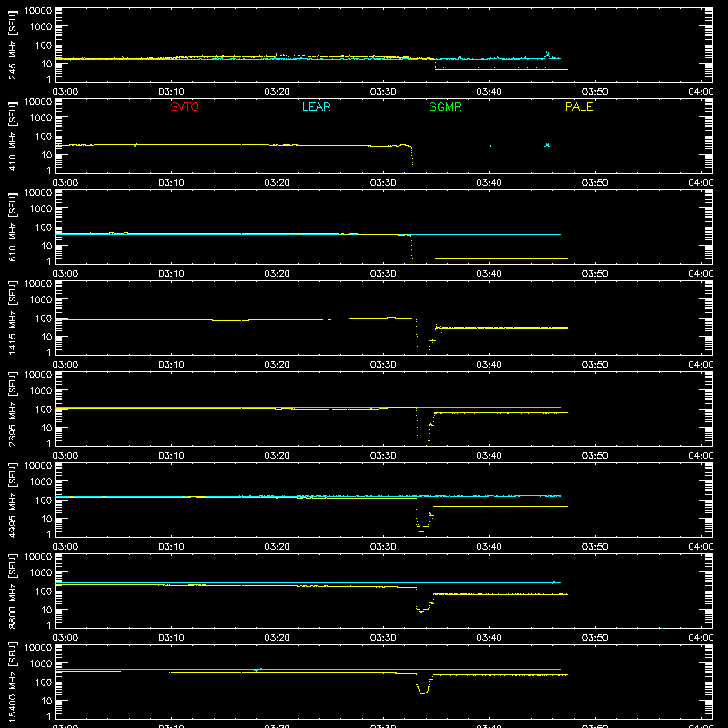Click the cyan bump in 410 MHz trace near 03:45

point(548,146)
